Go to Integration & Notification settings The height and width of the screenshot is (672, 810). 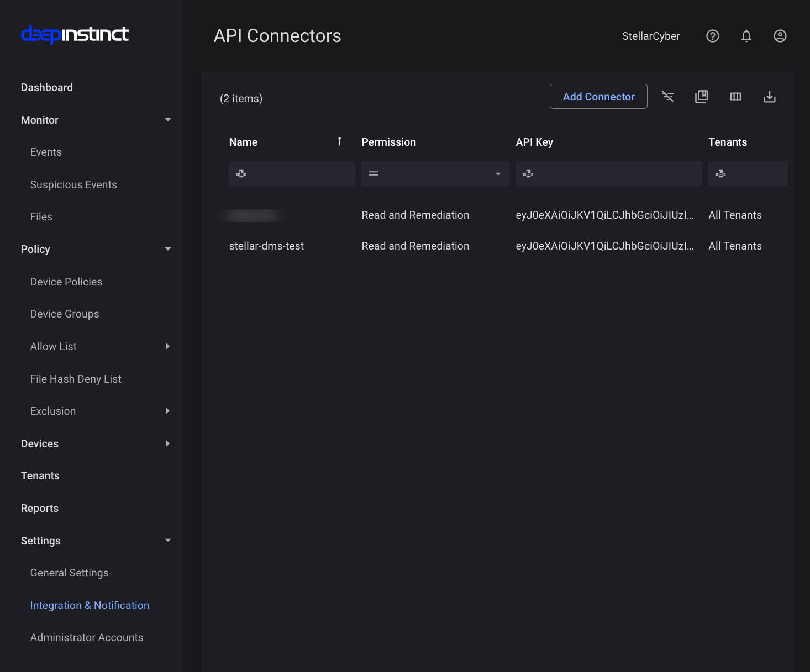(90, 605)
